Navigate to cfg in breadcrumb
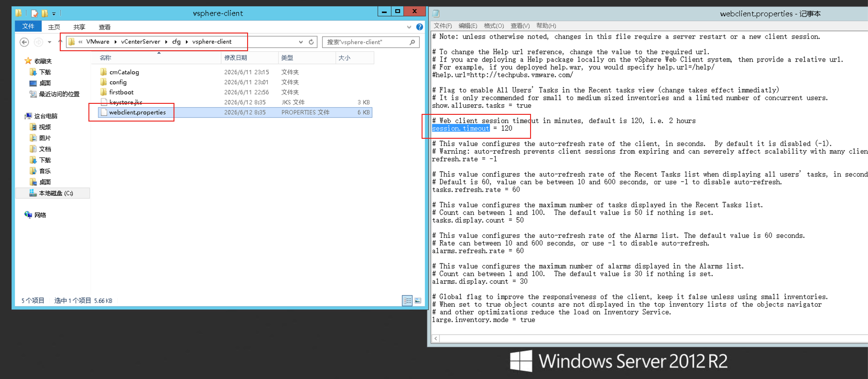This screenshot has width=868, height=379. pyautogui.click(x=176, y=42)
